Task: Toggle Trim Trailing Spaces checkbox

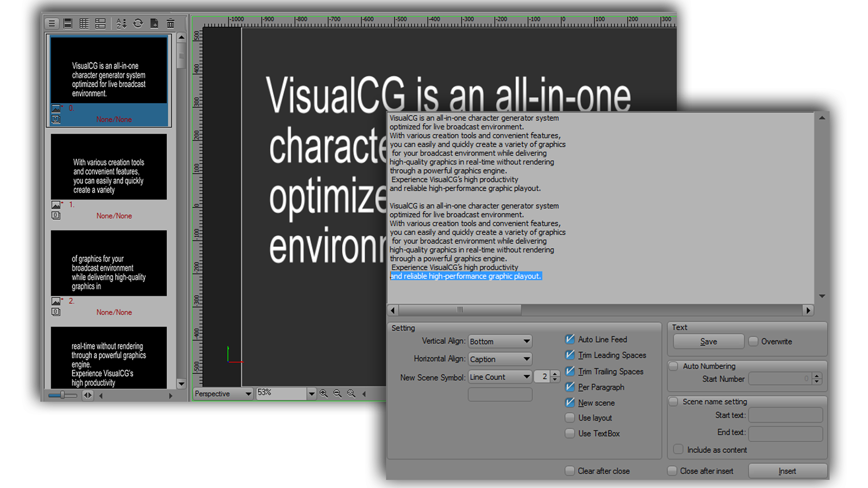Action: 570,371
